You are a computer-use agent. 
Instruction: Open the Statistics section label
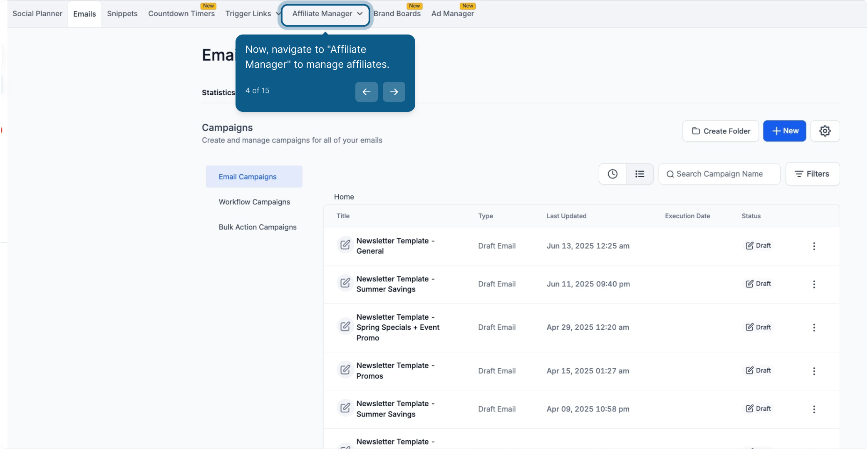(218, 93)
